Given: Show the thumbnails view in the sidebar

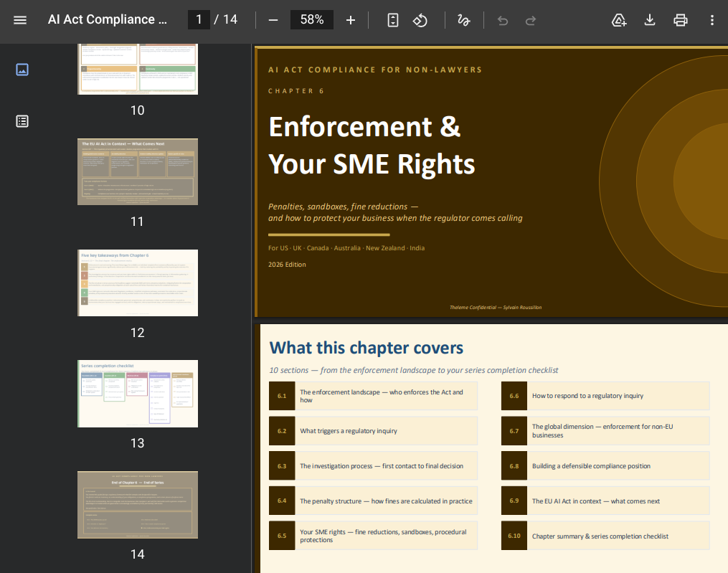Looking at the screenshot, I should coord(22,70).
